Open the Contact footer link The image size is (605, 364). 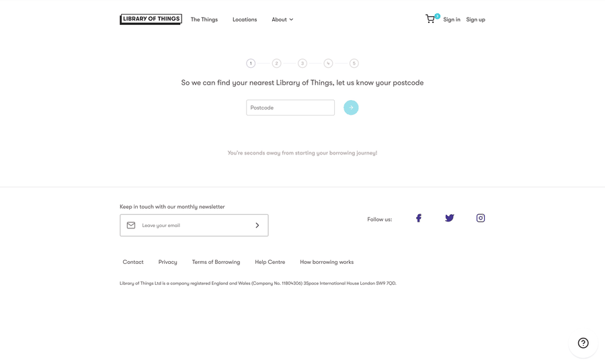click(133, 262)
